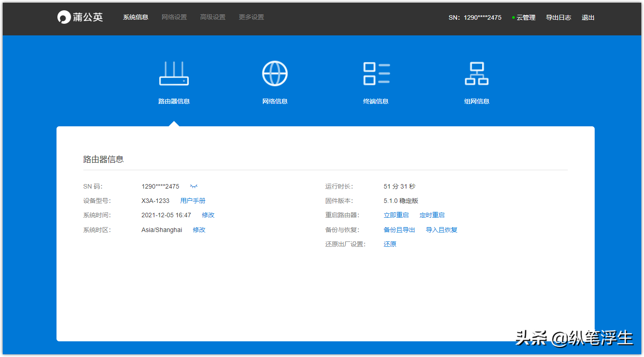Click 立即重启 to reboot now

396,215
